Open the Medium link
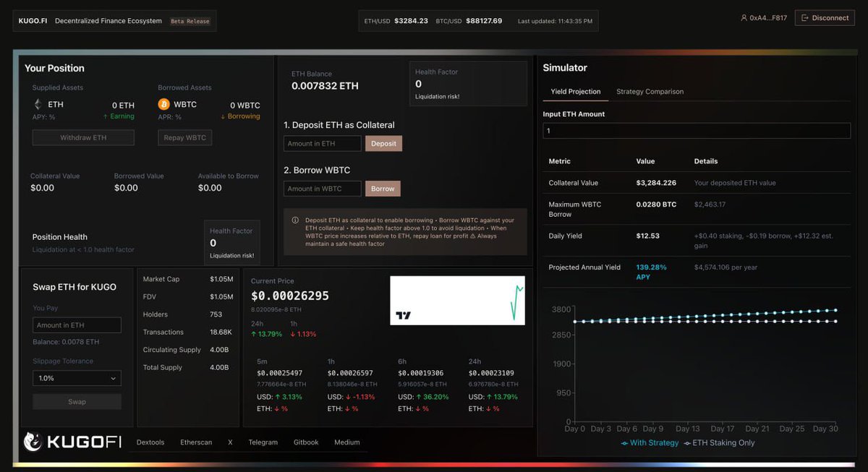Viewport: 868px width, 472px height. 346,442
